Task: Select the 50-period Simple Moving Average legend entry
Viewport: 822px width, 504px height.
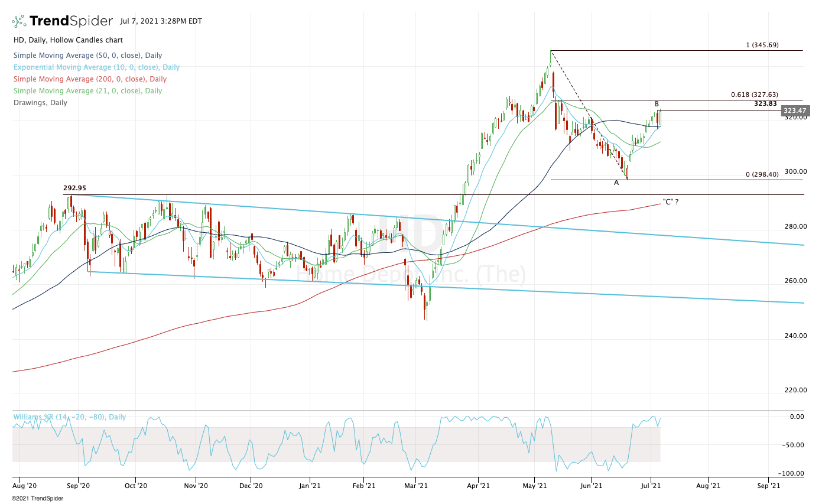Action: click(88, 56)
